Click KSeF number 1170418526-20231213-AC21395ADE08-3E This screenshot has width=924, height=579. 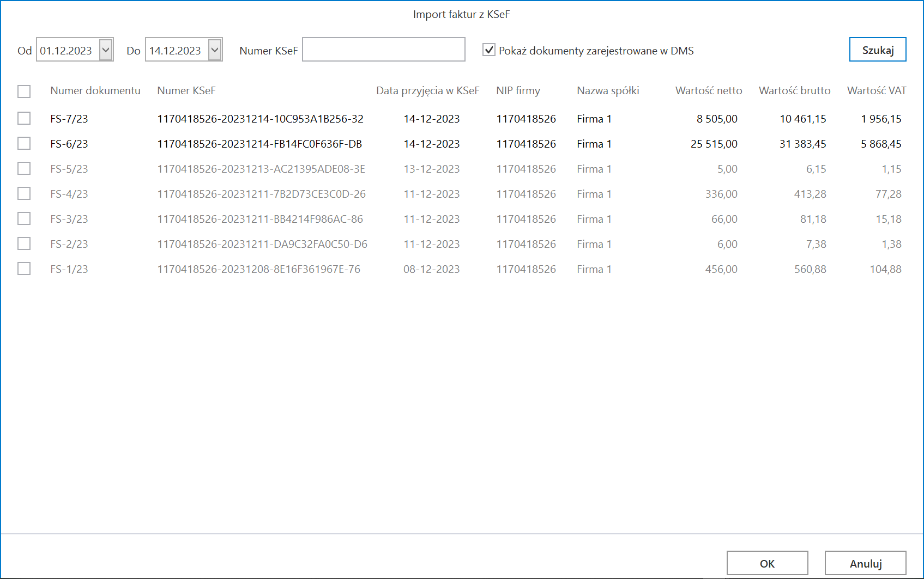click(x=261, y=169)
